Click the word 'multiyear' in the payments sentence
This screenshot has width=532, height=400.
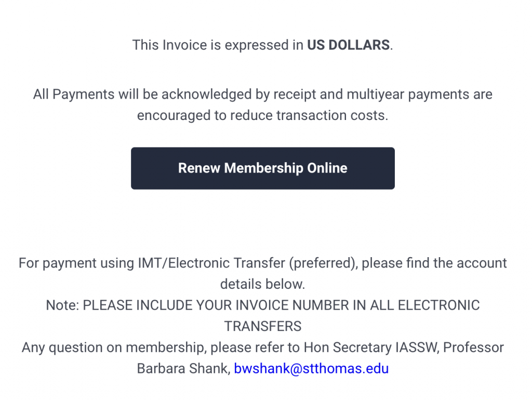pyautogui.click(x=375, y=95)
